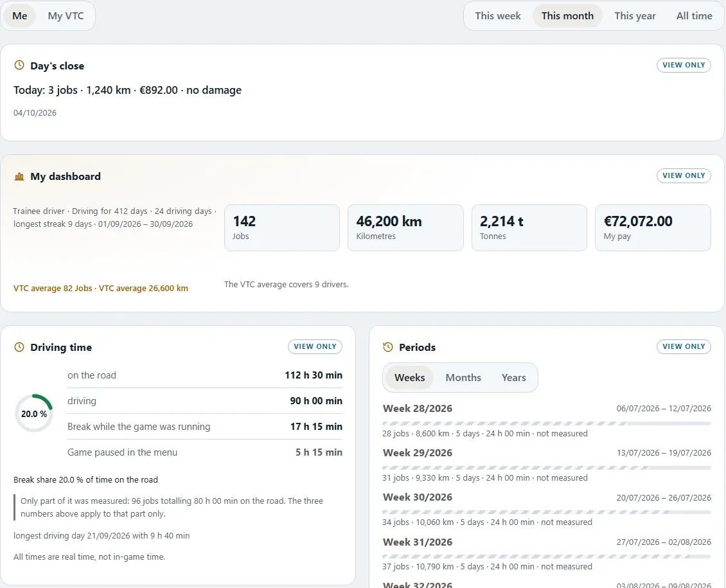This screenshot has height=588, width=726.
Task: Open the 142 Jobs stat card
Action: coord(282,227)
